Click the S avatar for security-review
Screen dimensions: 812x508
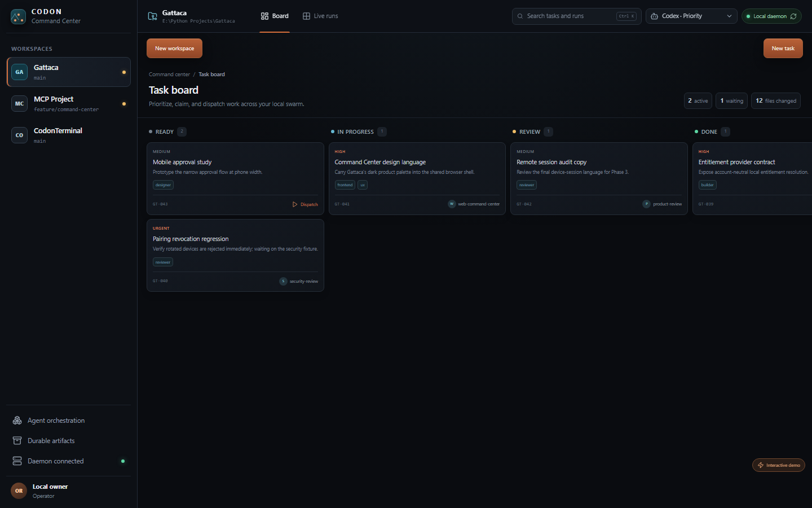283,281
